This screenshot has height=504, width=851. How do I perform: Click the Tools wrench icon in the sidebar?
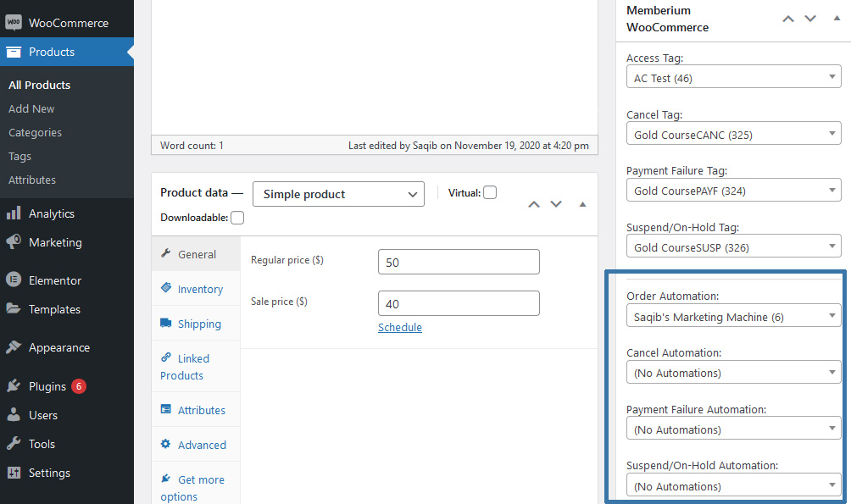[14, 443]
